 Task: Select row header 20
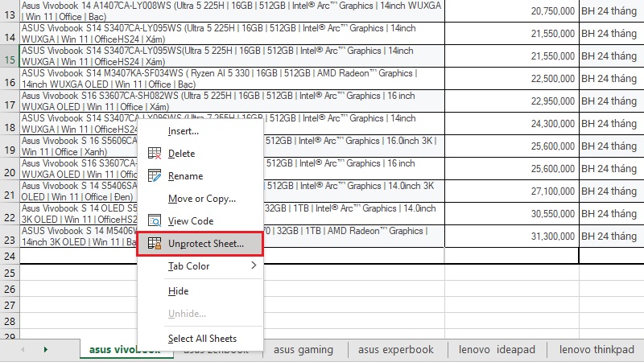pyautogui.click(x=10, y=169)
